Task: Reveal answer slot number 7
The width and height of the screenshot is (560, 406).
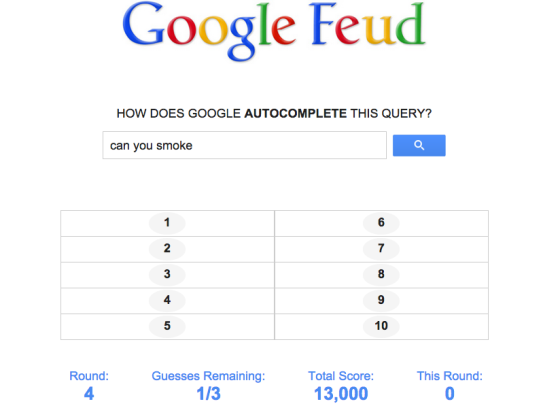Action: click(381, 249)
